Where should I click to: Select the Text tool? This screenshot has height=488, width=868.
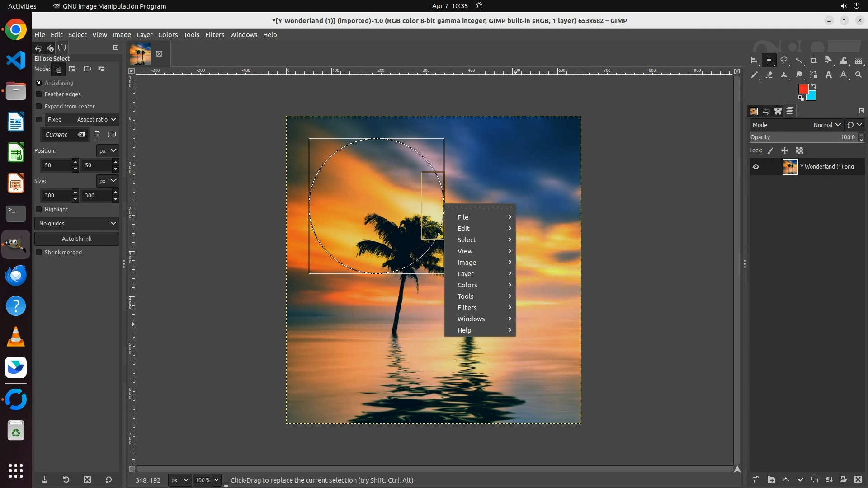point(829,75)
